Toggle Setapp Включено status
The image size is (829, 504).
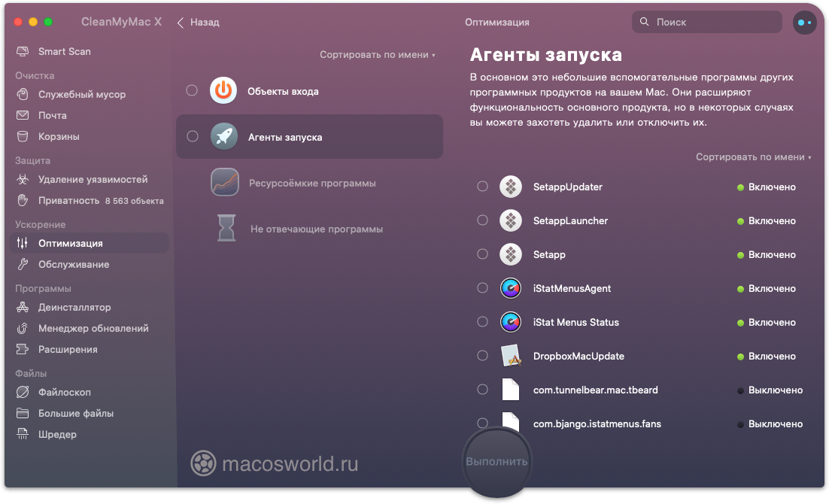tap(766, 255)
